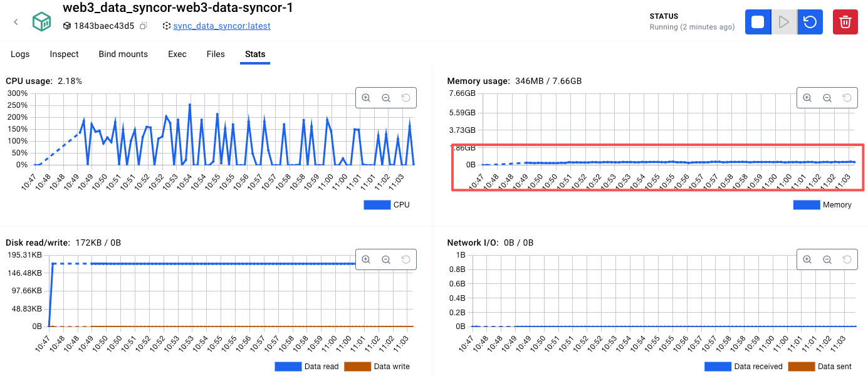Image resolution: width=868 pixels, height=376 pixels.
Task: Open the Bind mounts tab
Action: tap(123, 54)
